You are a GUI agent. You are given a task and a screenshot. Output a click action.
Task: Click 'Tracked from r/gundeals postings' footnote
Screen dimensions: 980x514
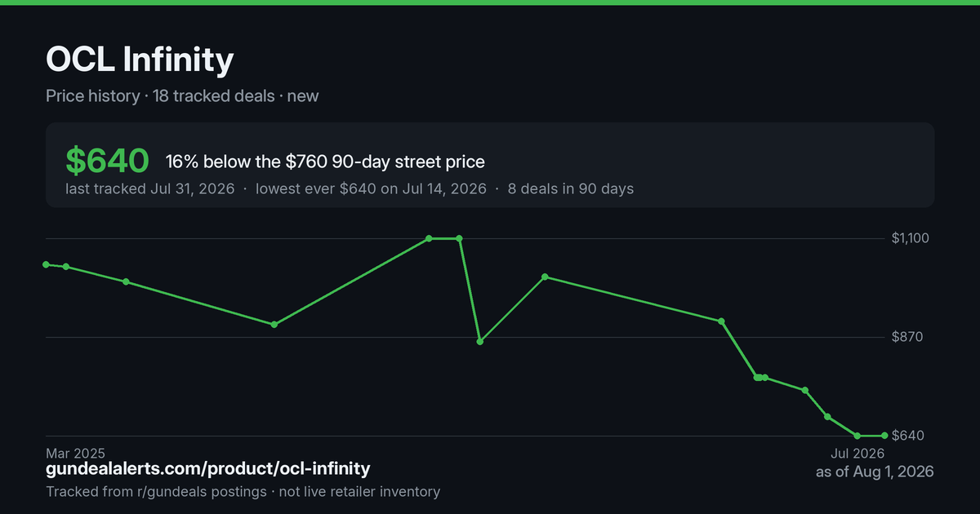156,492
